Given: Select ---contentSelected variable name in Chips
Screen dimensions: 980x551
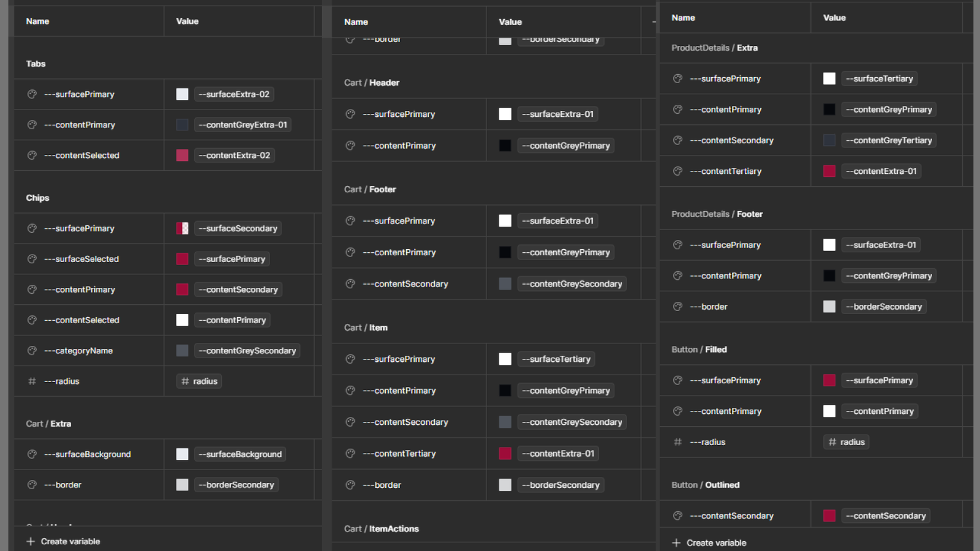Looking at the screenshot, I should coord(81,320).
